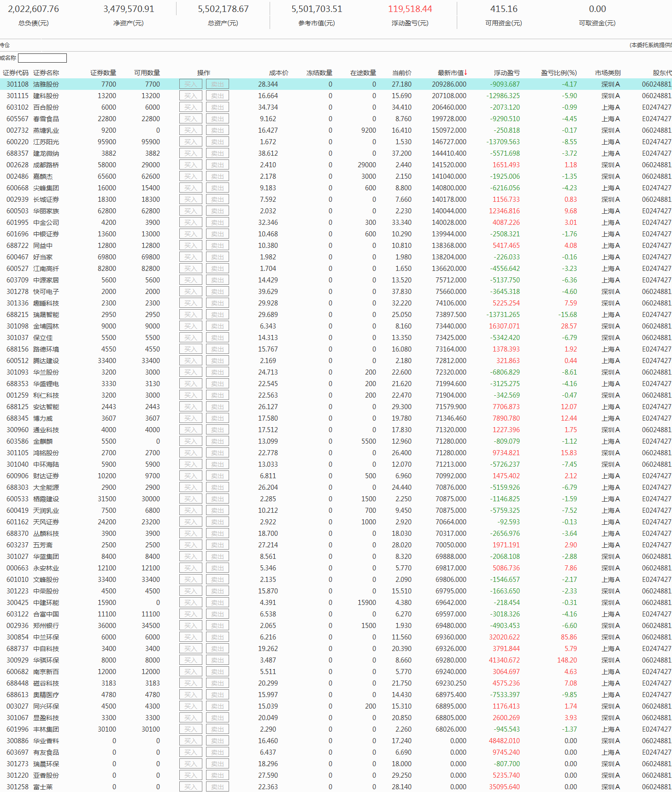672x792 pixels.
Task: Click 买入 for 中银证券
Action: pyautogui.click(x=191, y=234)
